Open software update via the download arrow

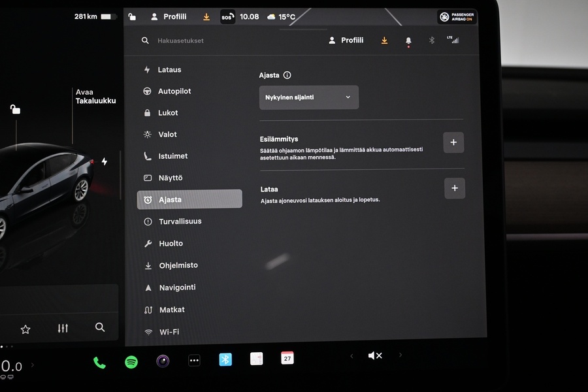pyautogui.click(x=384, y=40)
